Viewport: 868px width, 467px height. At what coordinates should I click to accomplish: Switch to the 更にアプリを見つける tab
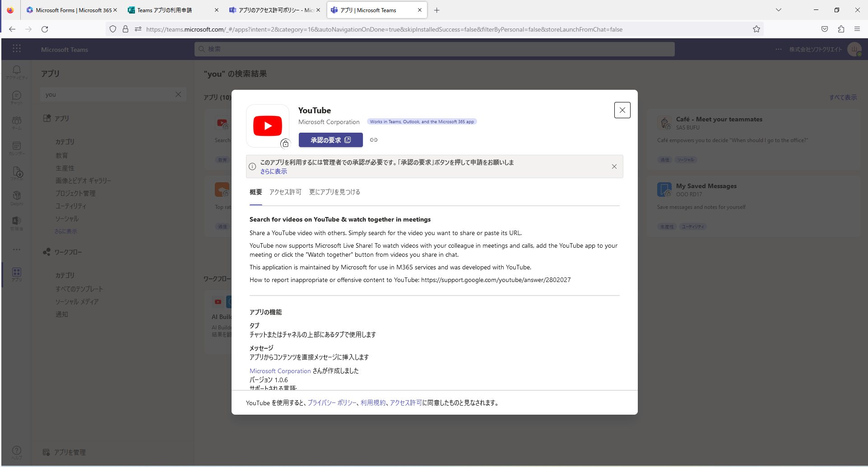coord(334,192)
